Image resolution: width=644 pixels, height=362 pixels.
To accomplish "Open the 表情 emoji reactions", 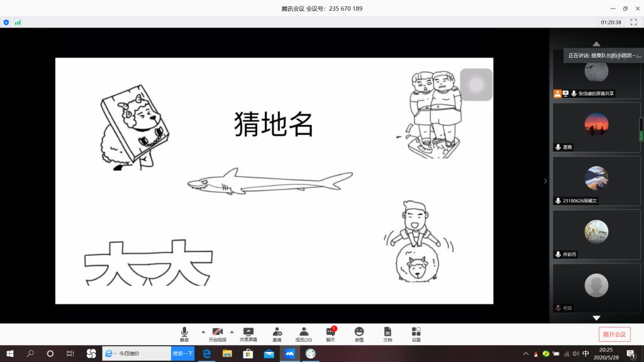I will tap(358, 334).
